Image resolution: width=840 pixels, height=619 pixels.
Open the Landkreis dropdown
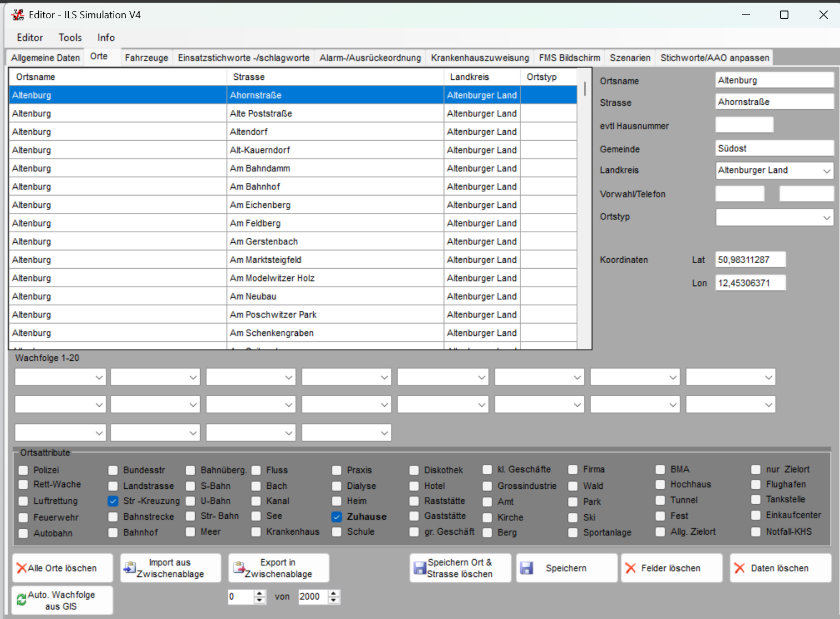pos(827,170)
